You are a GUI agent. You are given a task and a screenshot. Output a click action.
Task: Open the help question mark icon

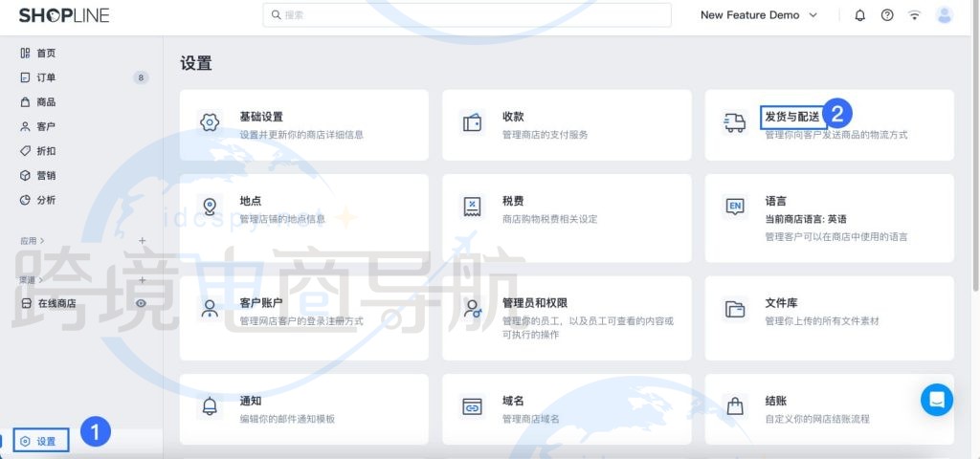[x=887, y=15]
